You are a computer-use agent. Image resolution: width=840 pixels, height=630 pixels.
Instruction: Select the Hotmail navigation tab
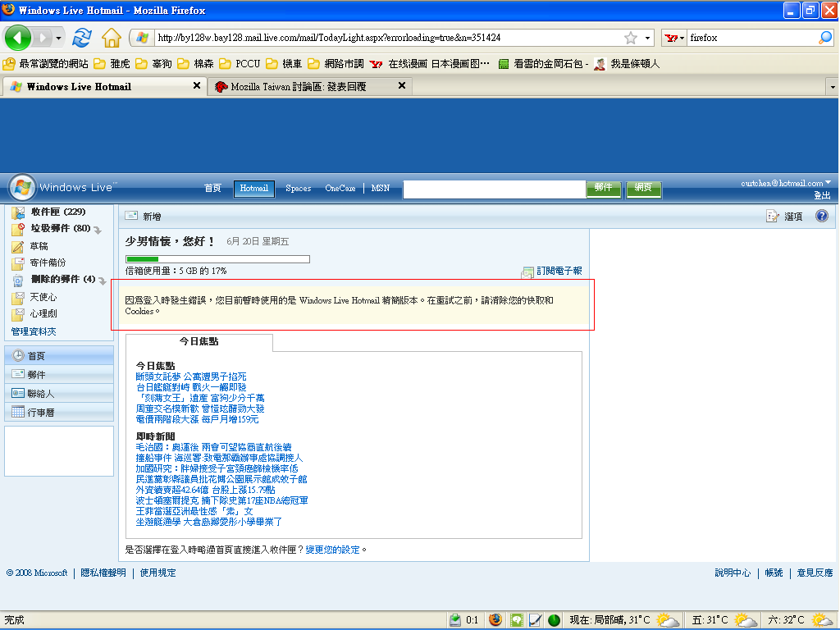254,189
